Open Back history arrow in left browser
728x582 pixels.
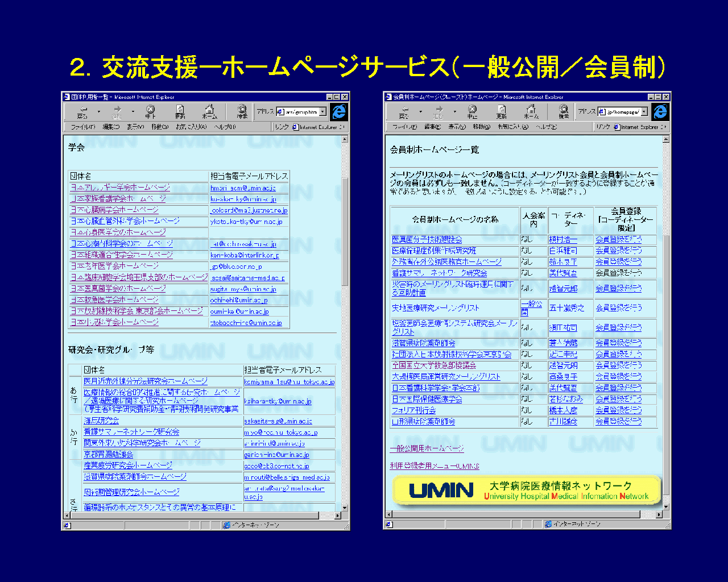point(99,111)
